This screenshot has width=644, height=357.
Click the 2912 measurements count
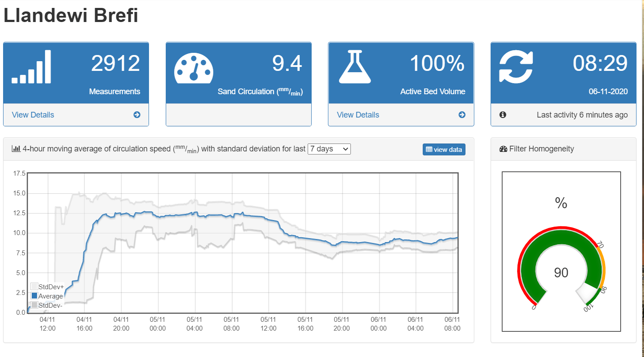tap(115, 63)
